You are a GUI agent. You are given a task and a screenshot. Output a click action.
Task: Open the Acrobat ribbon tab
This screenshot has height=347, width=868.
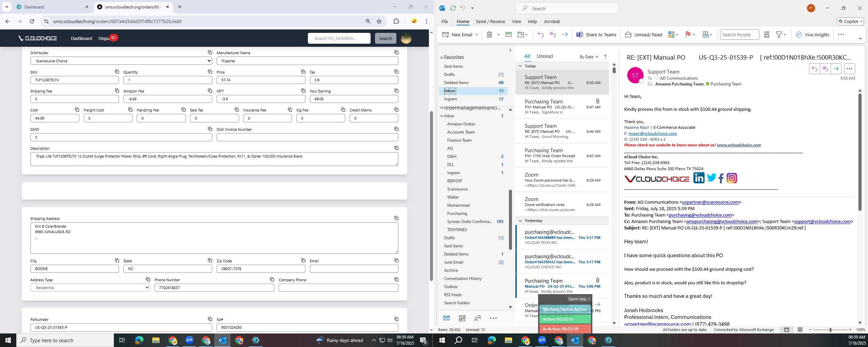(552, 21)
